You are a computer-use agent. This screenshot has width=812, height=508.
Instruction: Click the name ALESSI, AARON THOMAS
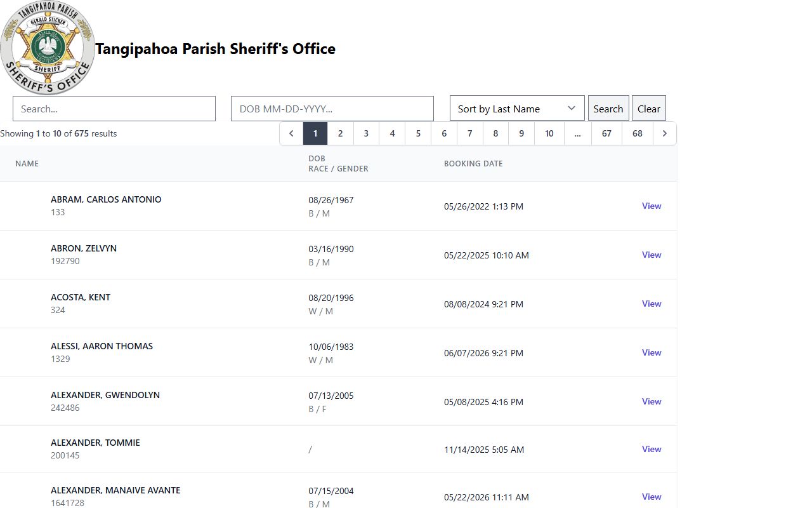click(101, 346)
